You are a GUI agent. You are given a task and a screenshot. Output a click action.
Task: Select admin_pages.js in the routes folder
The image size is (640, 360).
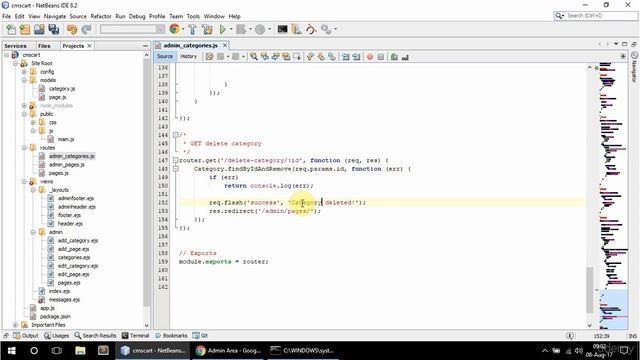point(67,164)
